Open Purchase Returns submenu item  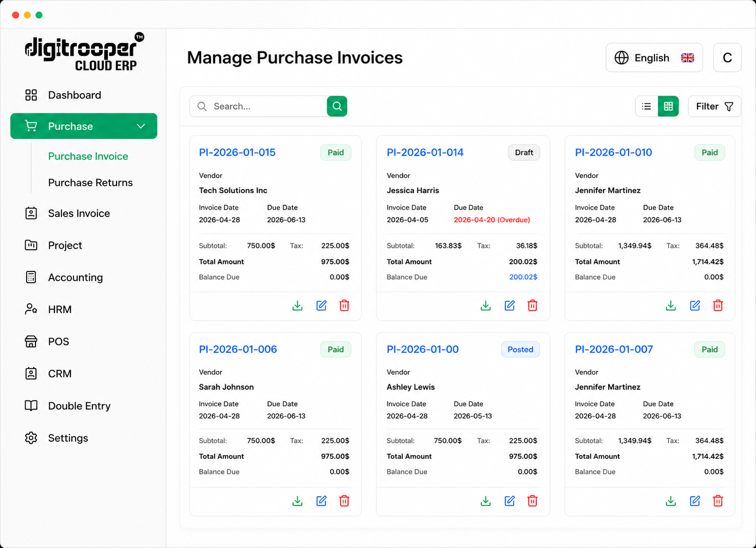[x=90, y=183]
